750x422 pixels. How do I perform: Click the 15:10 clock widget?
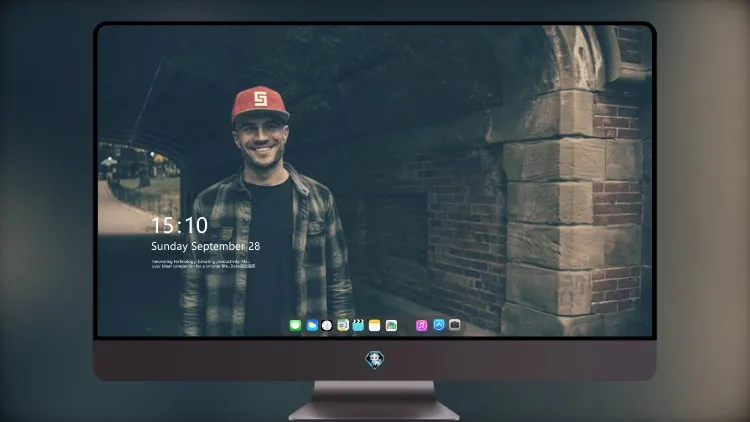coord(179,225)
